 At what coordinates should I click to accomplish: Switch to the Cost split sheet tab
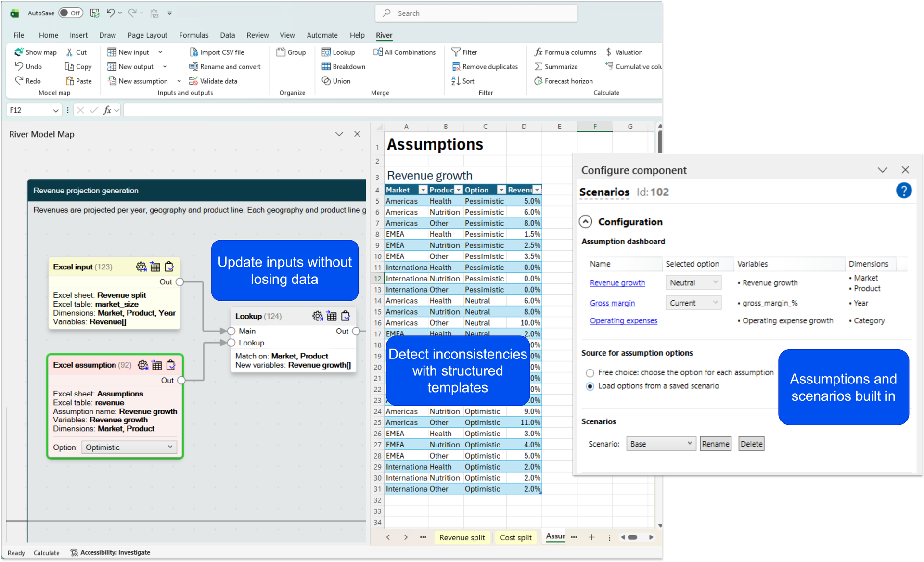pos(515,537)
